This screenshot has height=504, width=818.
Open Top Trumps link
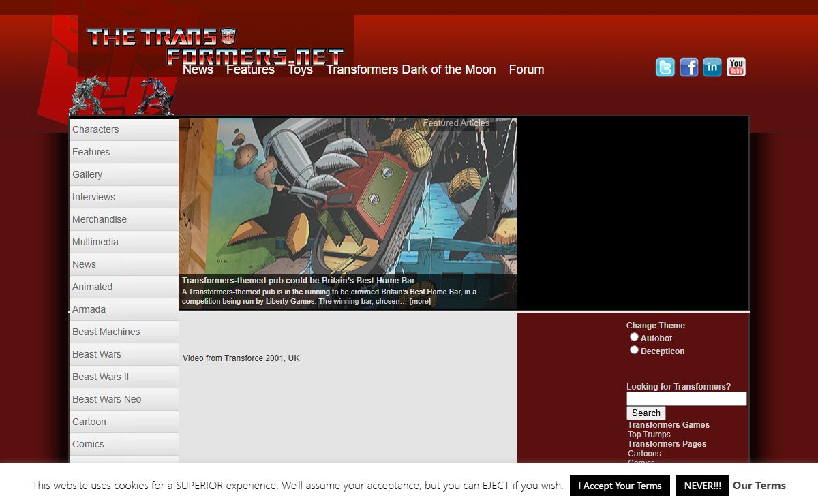click(x=649, y=435)
